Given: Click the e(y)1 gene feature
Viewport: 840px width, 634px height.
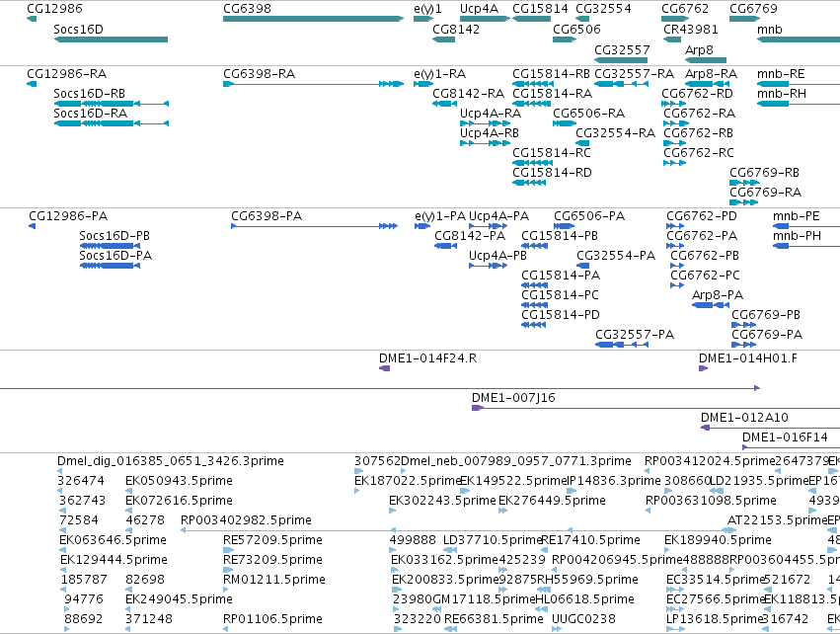Looking at the screenshot, I should point(423,19).
